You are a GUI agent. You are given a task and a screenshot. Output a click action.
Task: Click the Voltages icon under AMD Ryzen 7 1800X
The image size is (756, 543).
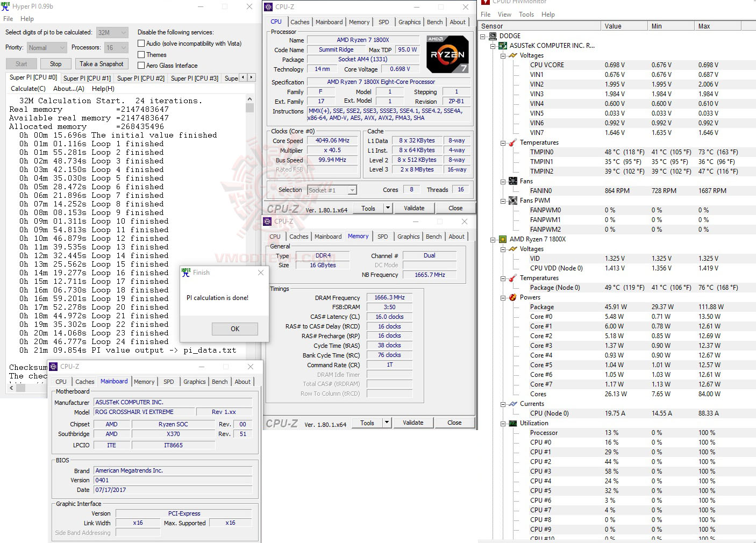point(512,249)
